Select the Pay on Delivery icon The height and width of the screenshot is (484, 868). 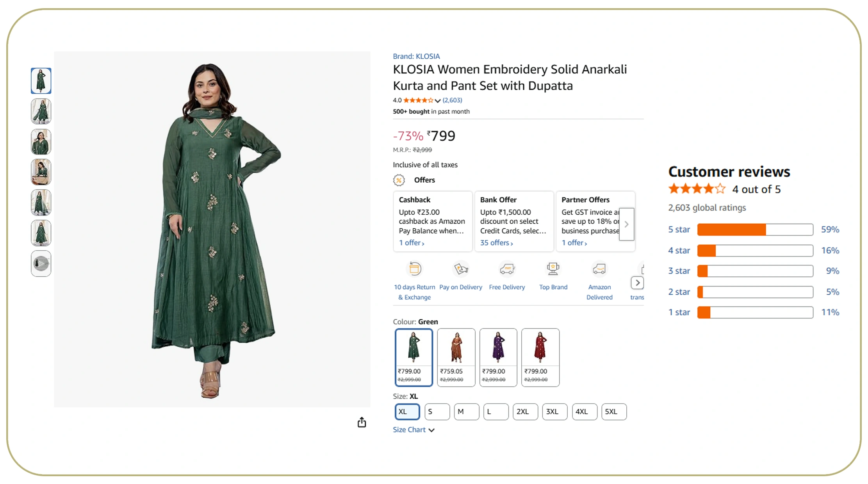tap(461, 269)
